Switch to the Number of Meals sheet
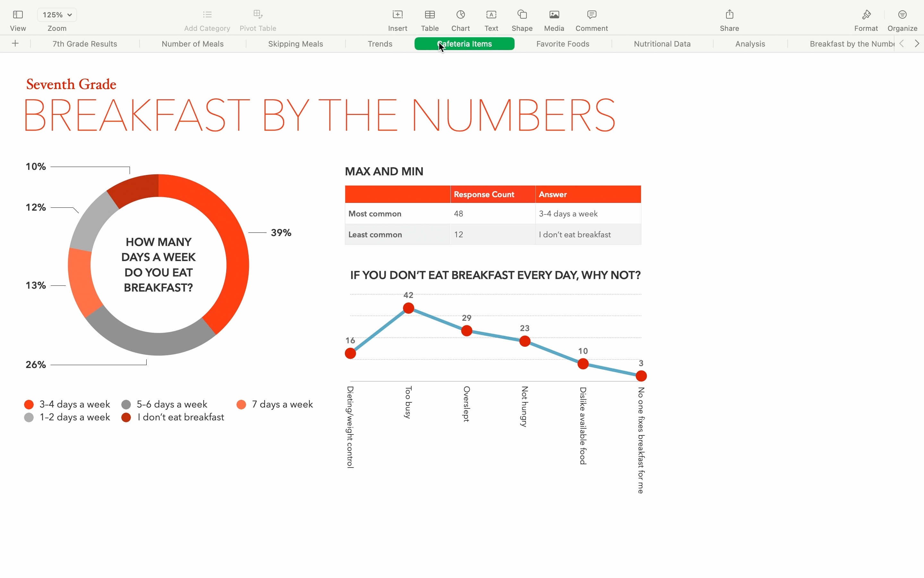 pos(193,44)
